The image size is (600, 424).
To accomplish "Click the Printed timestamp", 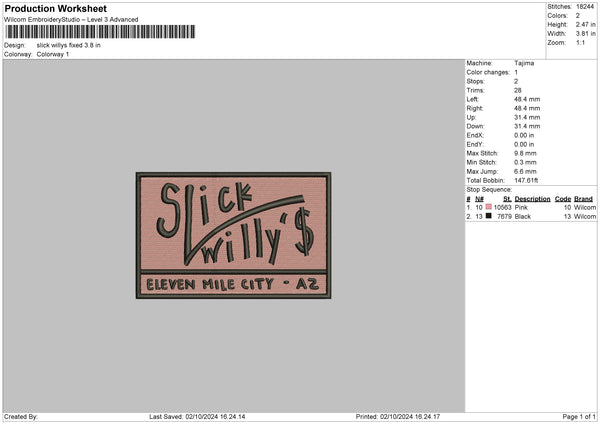I will pos(398,416).
